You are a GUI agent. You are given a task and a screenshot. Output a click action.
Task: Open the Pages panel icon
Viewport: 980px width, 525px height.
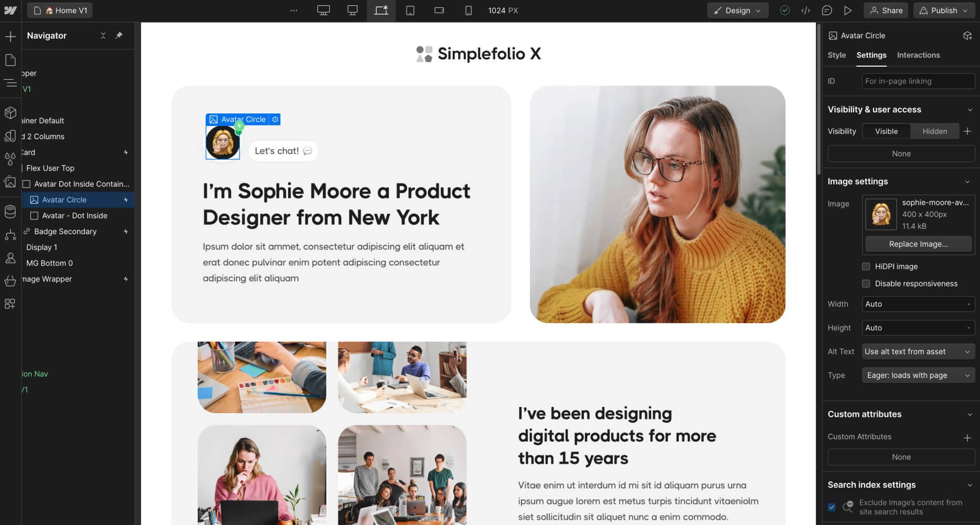10,60
